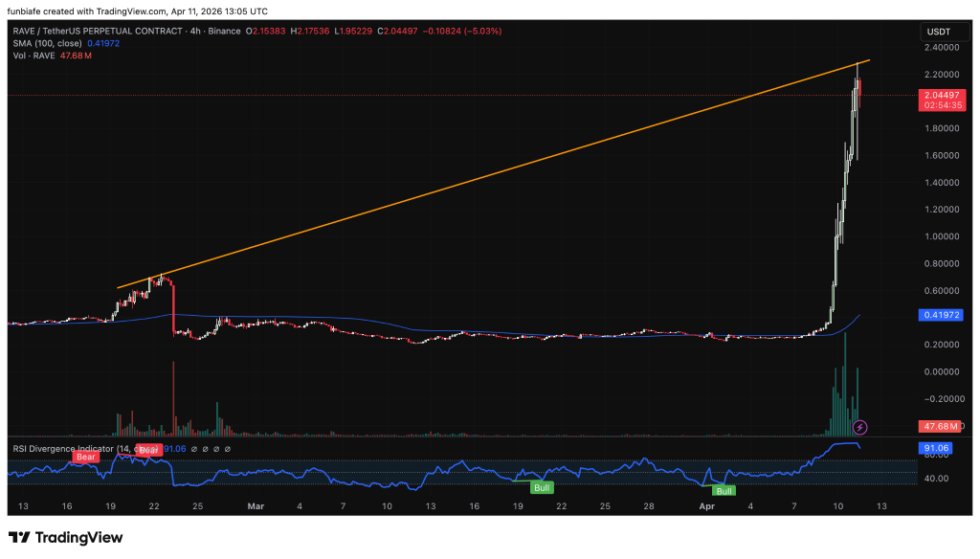Image resolution: width=980 pixels, height=559 pixels.
Task: Click the blue SMA value label 0.41972
Action: click(x=942, y=315)
